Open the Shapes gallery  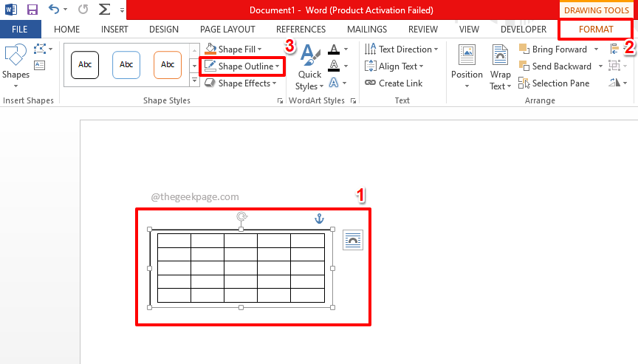coord(16,63)
